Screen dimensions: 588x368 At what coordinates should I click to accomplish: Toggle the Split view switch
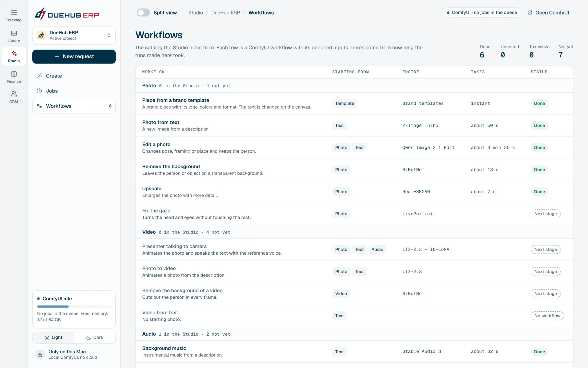pyautogui.click(x=143, y=13)
